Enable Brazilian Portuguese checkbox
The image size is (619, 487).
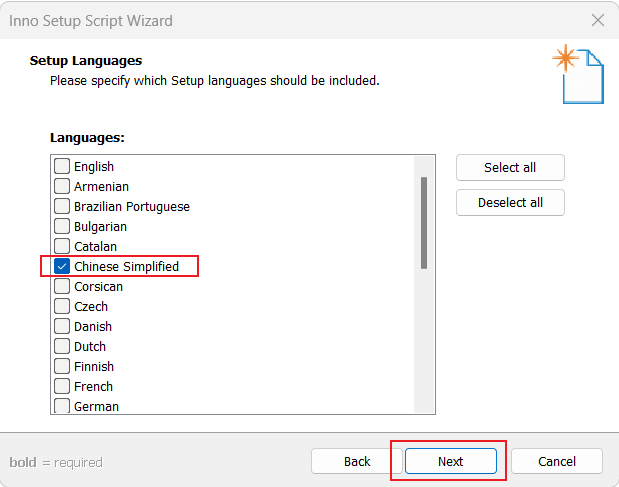62,206
